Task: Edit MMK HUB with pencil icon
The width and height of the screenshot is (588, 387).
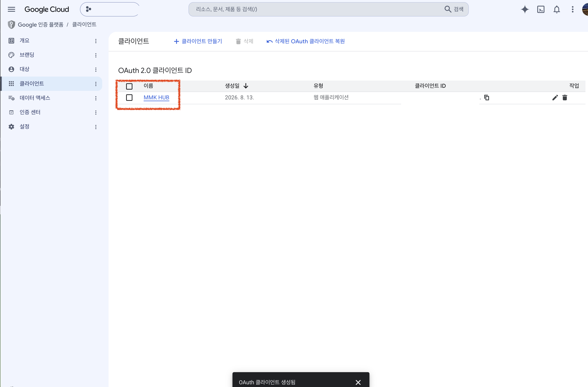Action: (555, 98)
